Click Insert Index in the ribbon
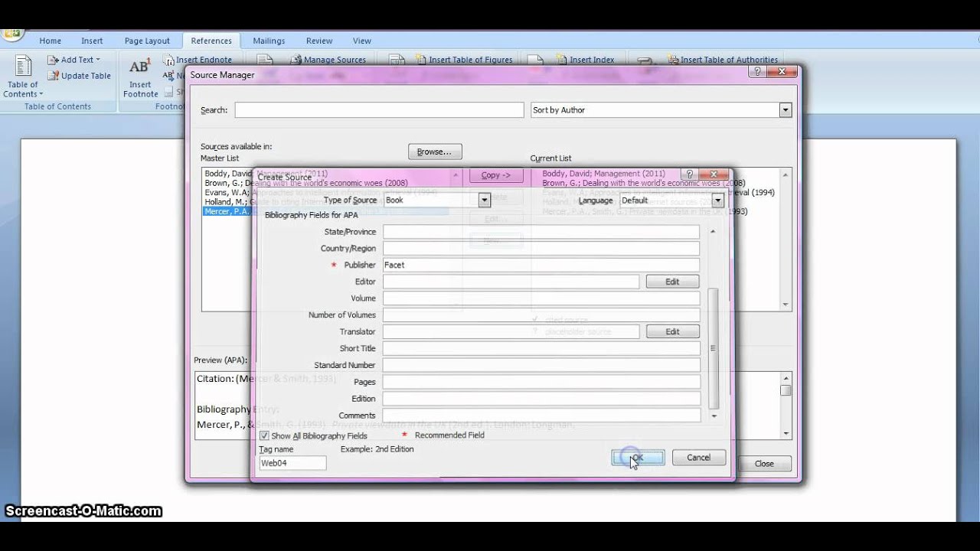The width and height of the screenshot is (980, 551). (x=586, y=60)
